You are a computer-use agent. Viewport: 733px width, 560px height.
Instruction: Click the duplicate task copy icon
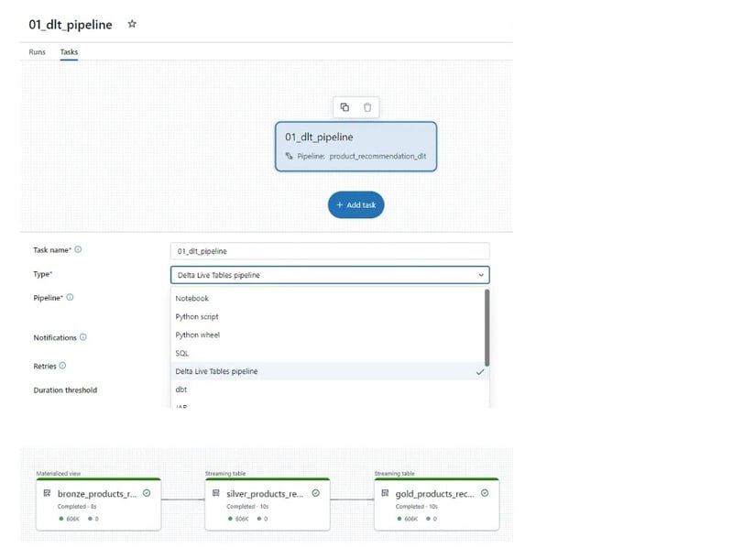(x=345, y=107)
